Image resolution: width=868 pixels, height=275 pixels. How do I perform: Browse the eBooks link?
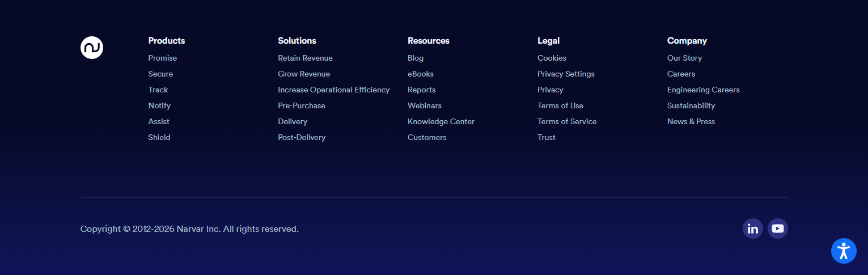(x=421, y=74)
